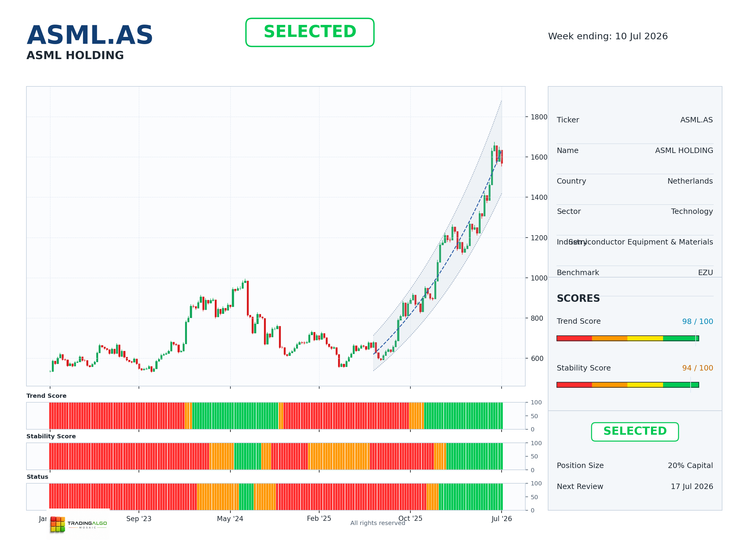This screenshot has width=756, height=540.
Task: Click the Trend Score heatmap strip
Action: tap(276, 416)
